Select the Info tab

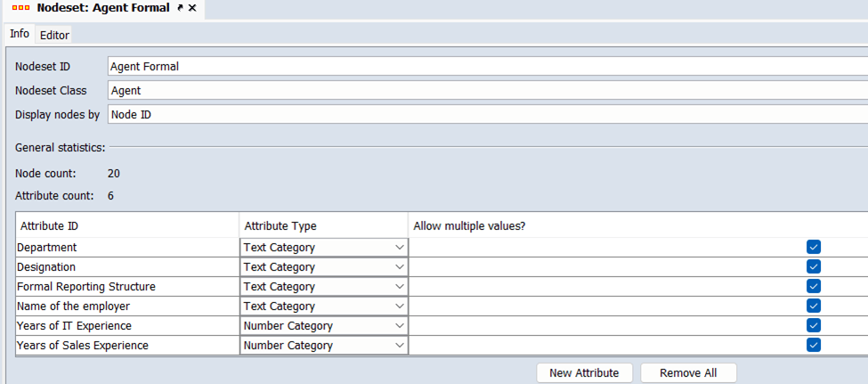pos(20,34)
